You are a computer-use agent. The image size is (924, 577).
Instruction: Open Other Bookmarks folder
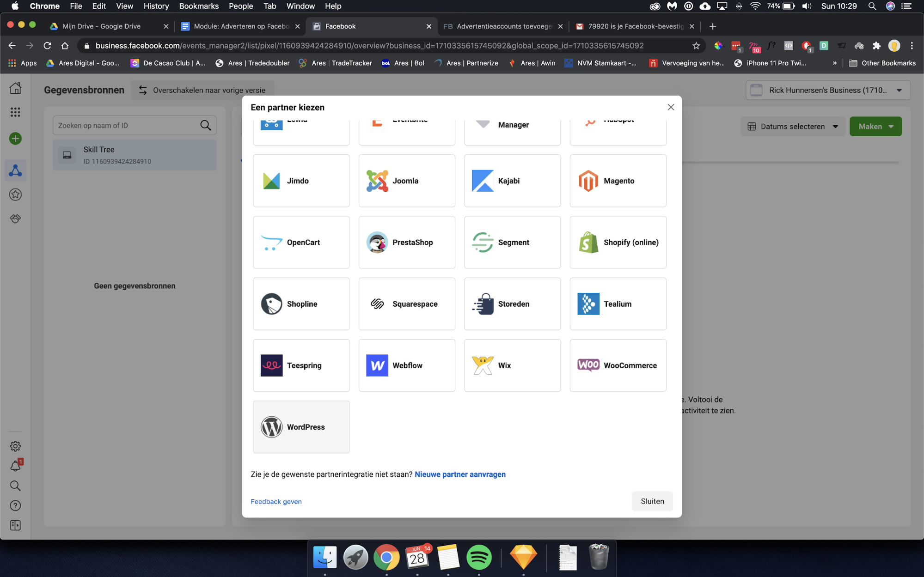(x=882, y=63)
